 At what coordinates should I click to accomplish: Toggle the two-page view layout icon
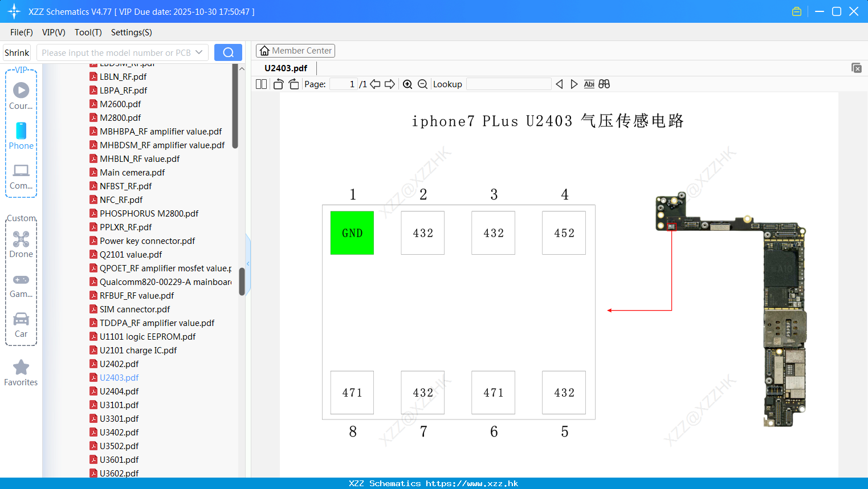tap(261, 84)
